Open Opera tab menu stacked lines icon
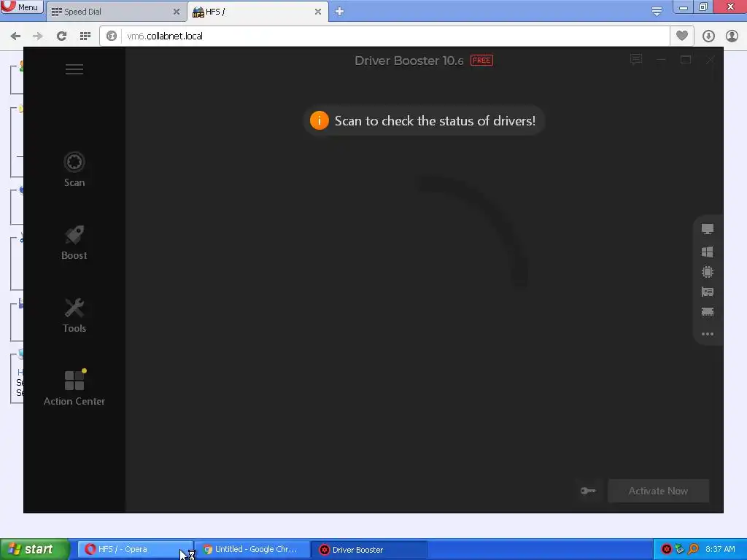The width and height of the screenshot is (747, 560). [x=657, y=12]
